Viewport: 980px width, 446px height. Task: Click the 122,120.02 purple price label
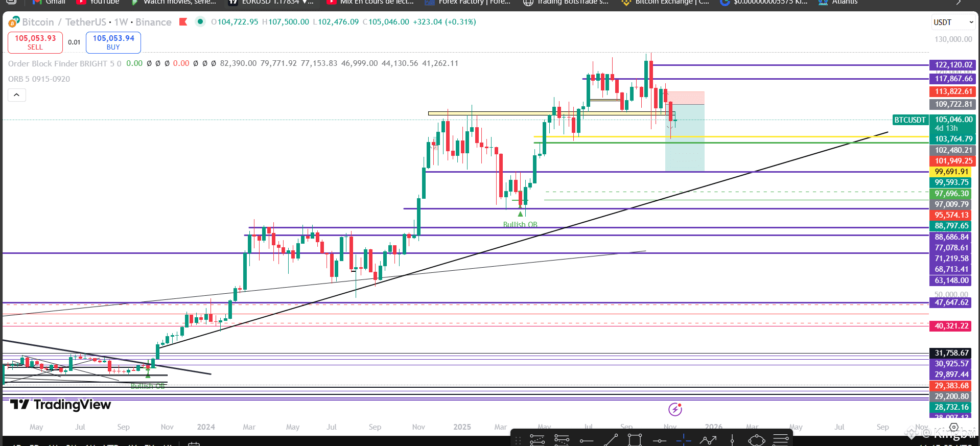pos(952,65)
